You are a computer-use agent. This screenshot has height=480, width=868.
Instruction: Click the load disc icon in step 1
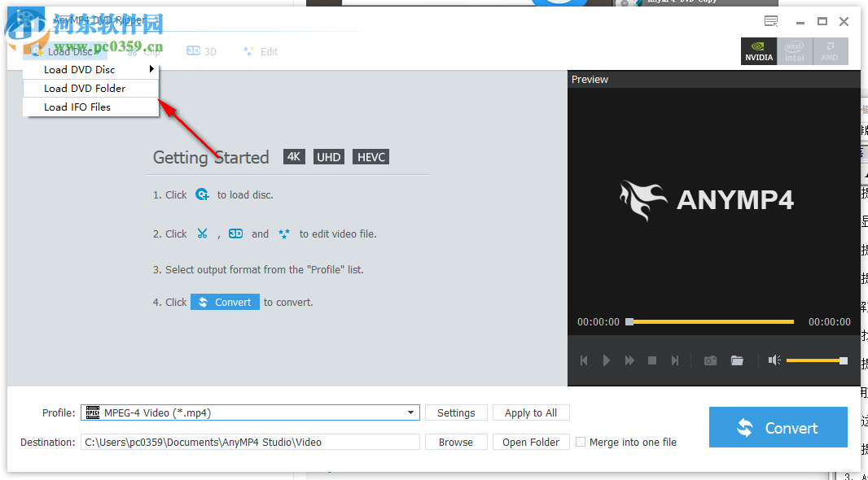point(203,194)
